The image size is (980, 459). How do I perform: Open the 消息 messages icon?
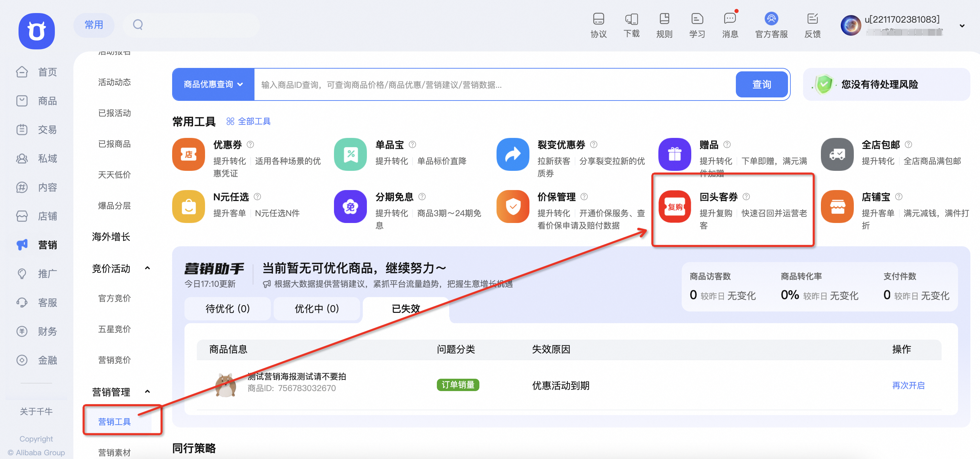point(730,19)
